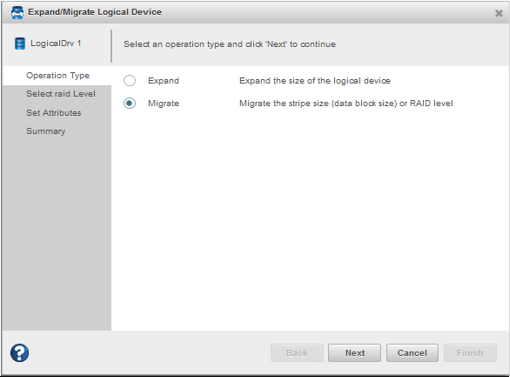Go to the Set Attributes step

point(54,113)
